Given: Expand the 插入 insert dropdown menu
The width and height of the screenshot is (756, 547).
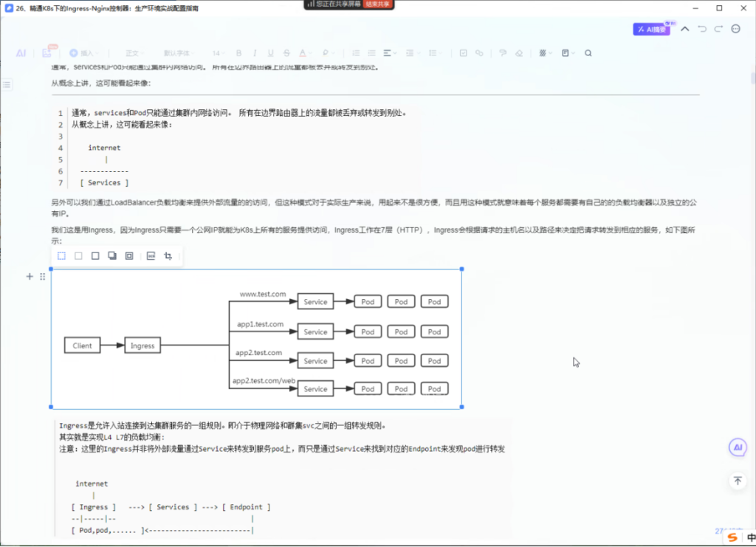Looking at the screenshot, I should click(85, 53).
